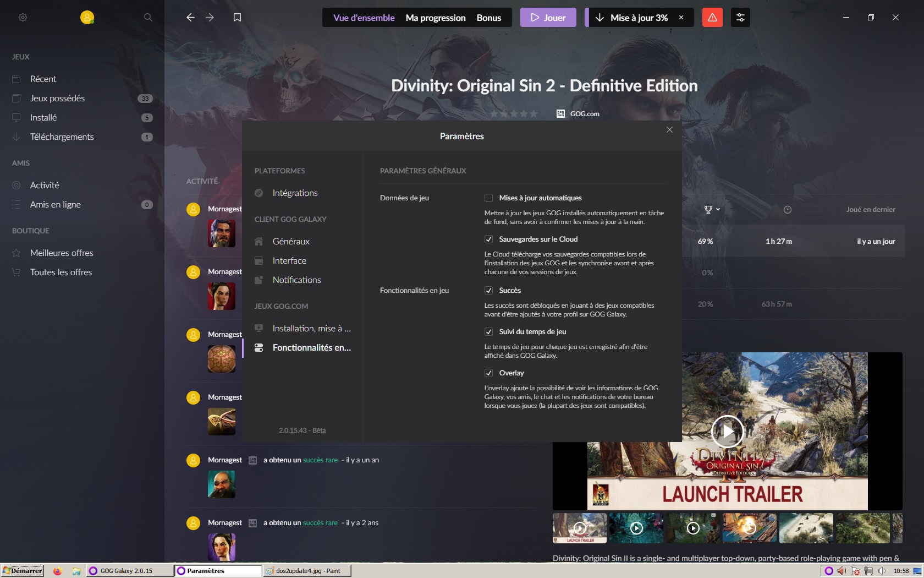This screenshot has width=924, height=578.
Task: Open Récent in the sidebar
Action: click(43, 79)
